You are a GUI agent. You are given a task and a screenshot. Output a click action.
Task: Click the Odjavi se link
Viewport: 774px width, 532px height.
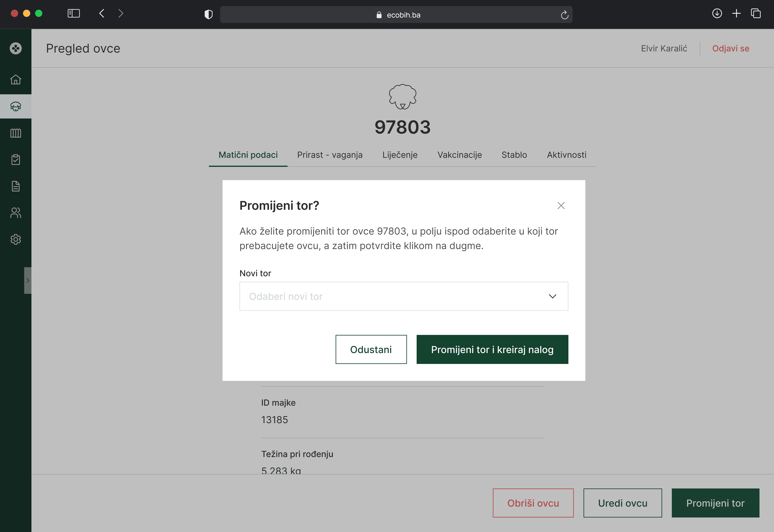coord(730,48)
